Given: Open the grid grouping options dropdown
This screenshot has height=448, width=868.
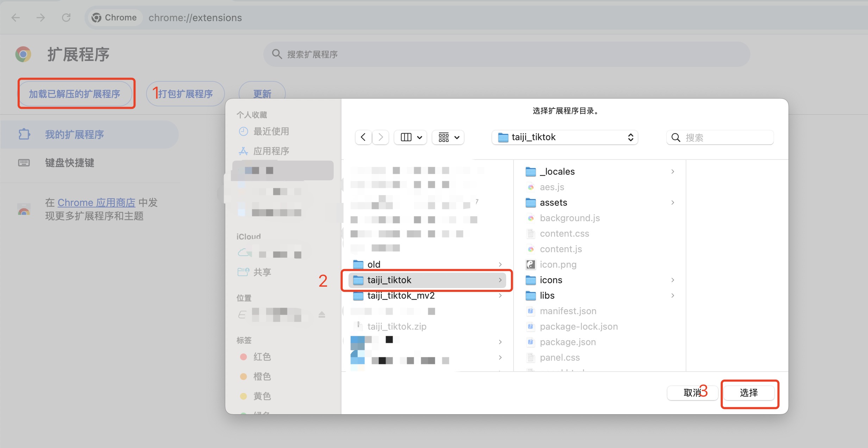Looking at the screenshot, I should 448,137.
